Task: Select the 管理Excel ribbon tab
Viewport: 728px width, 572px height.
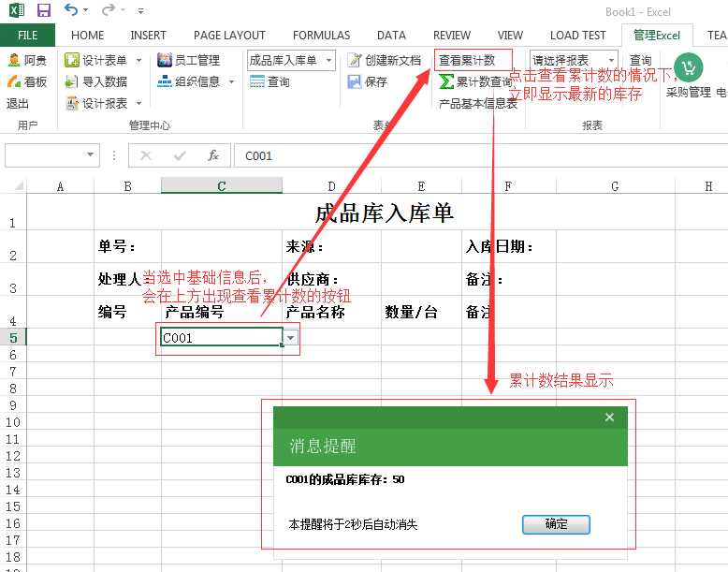Action: (657, 36)
